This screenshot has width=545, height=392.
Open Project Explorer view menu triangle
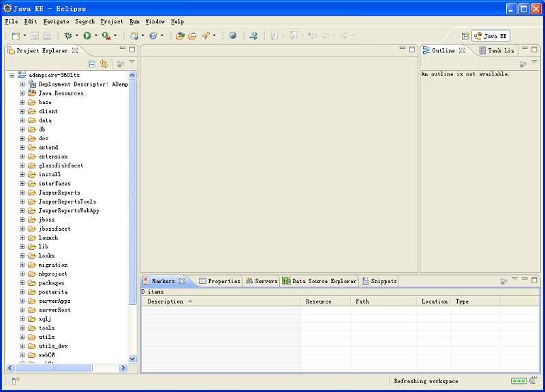click(132, 61)
